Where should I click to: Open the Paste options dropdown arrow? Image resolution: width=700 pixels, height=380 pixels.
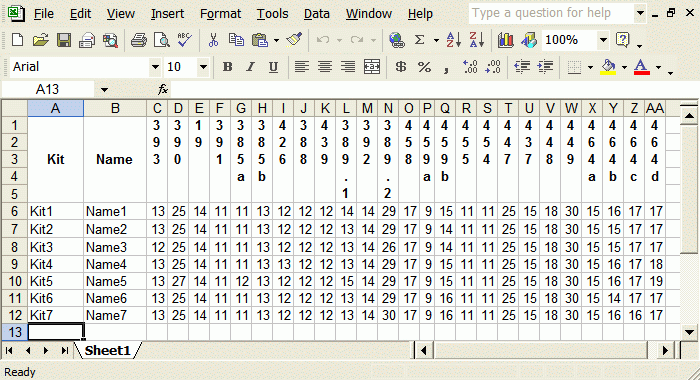[x=277, y=41]
